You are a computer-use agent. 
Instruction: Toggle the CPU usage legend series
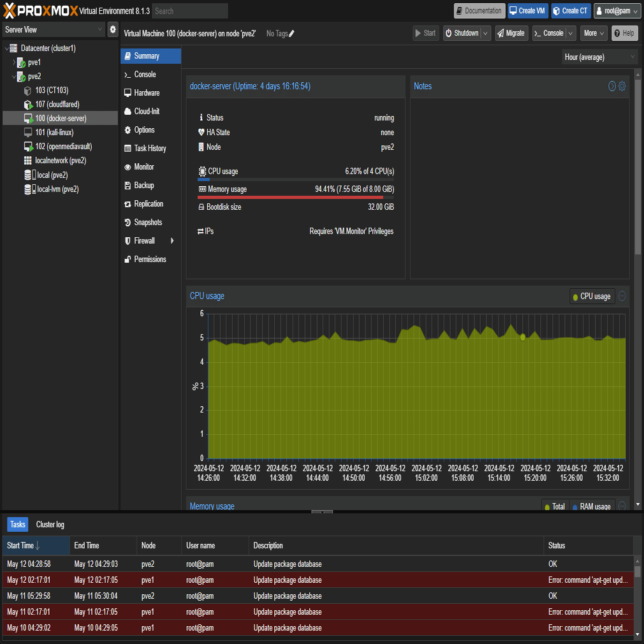[x=592, y=296]
